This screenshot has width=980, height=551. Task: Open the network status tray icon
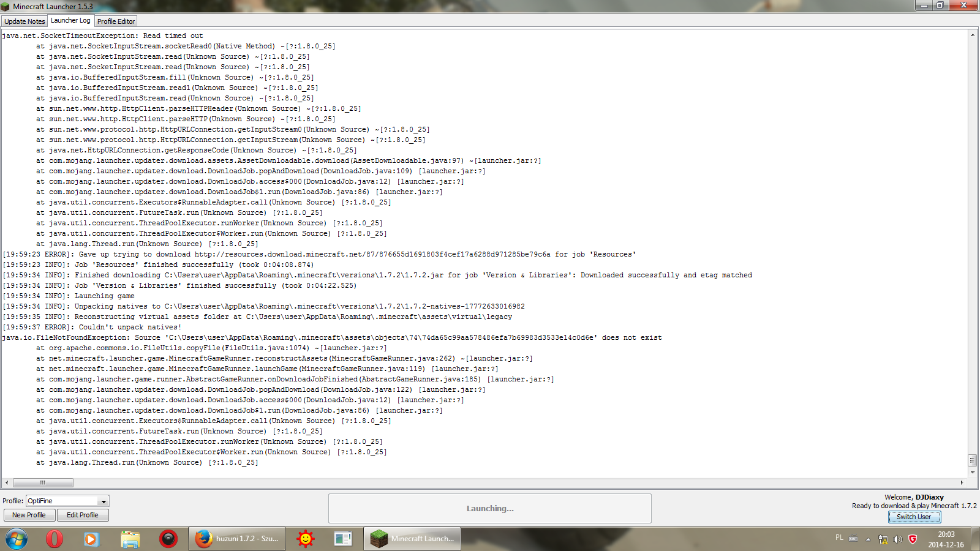[883, 539]
